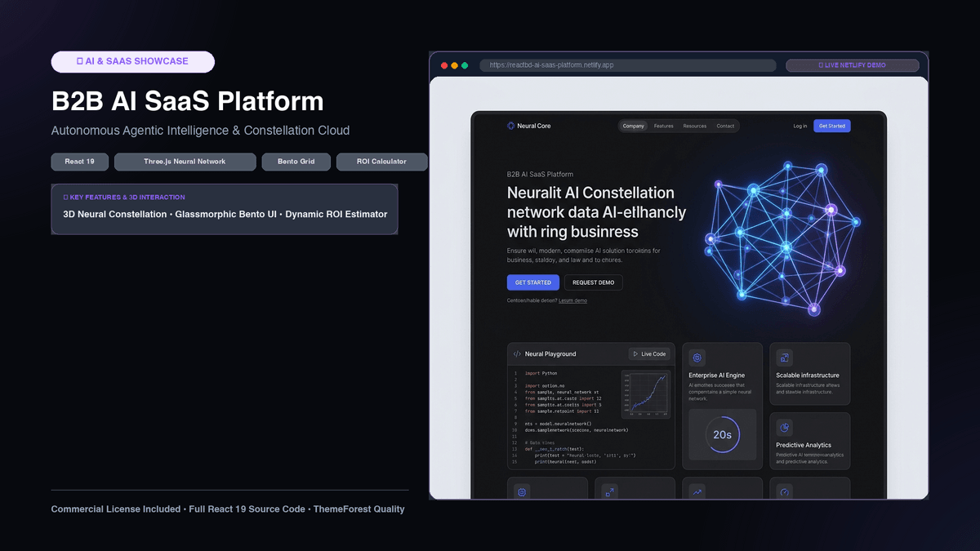The width and height of the screenshot is (980, 551).
Task: Click the Bento Grid tag
Action: 296,162
